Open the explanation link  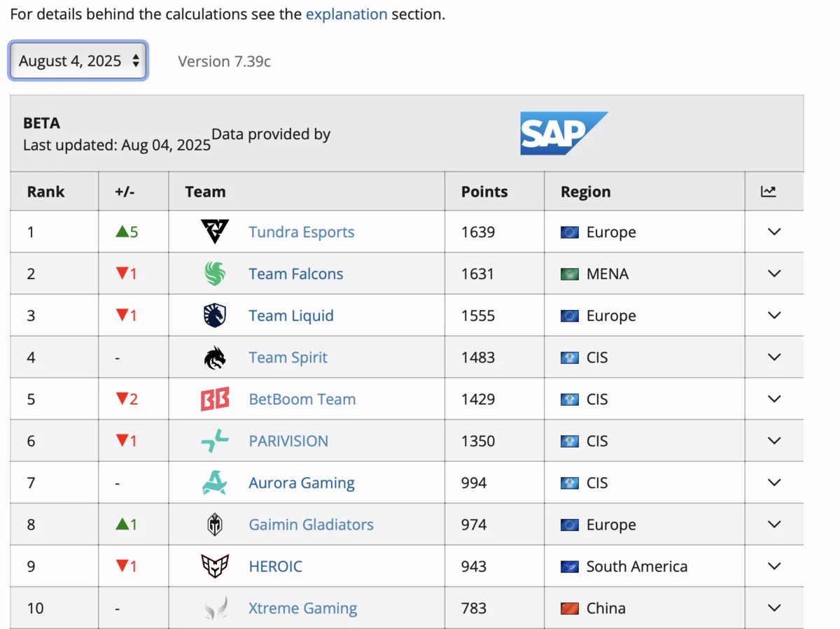pyautogui.click(x=346, y=14)
